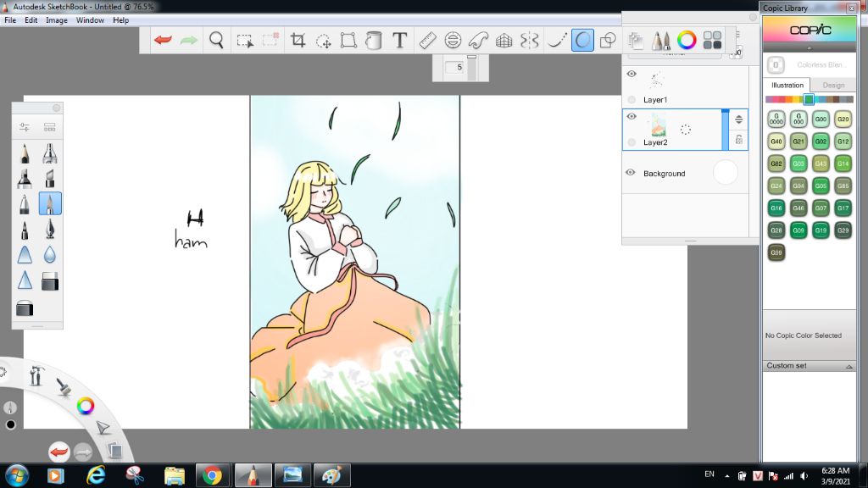Open the Brush Library icon
868x488 pixels.
pyautogui.click(x=49, y=127)
